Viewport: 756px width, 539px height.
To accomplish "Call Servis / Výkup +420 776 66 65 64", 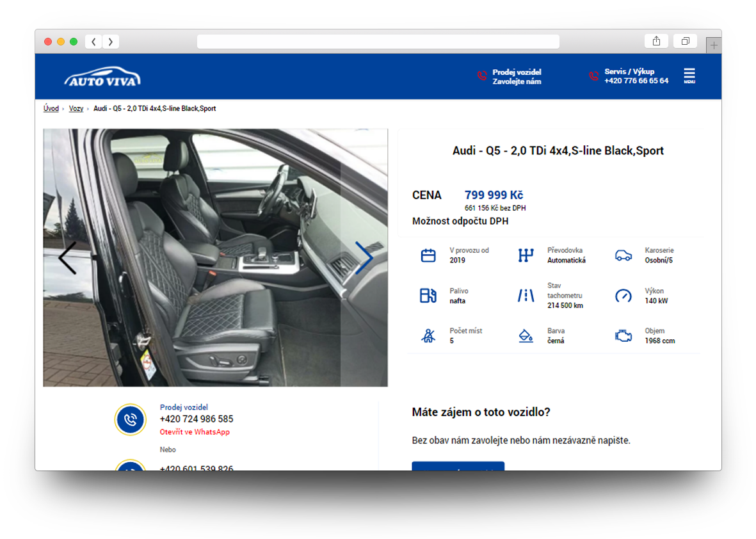I will pyautogui.click(x=636, y=76).
